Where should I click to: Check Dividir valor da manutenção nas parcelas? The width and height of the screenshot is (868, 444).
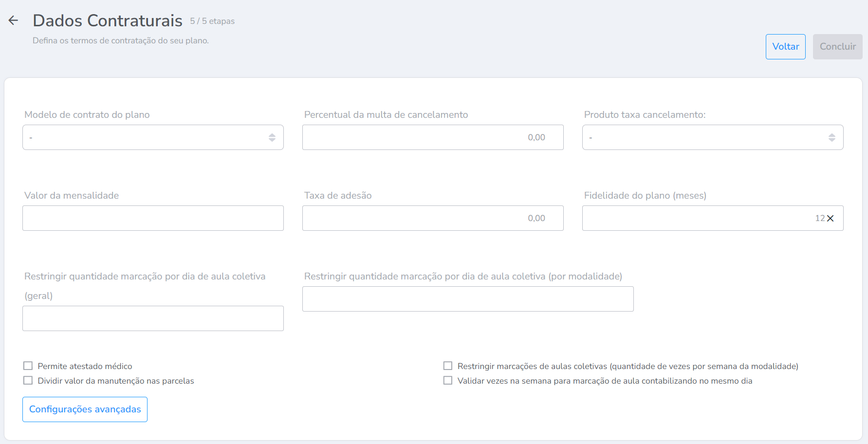pyautogui.click(x=28, y=381)
